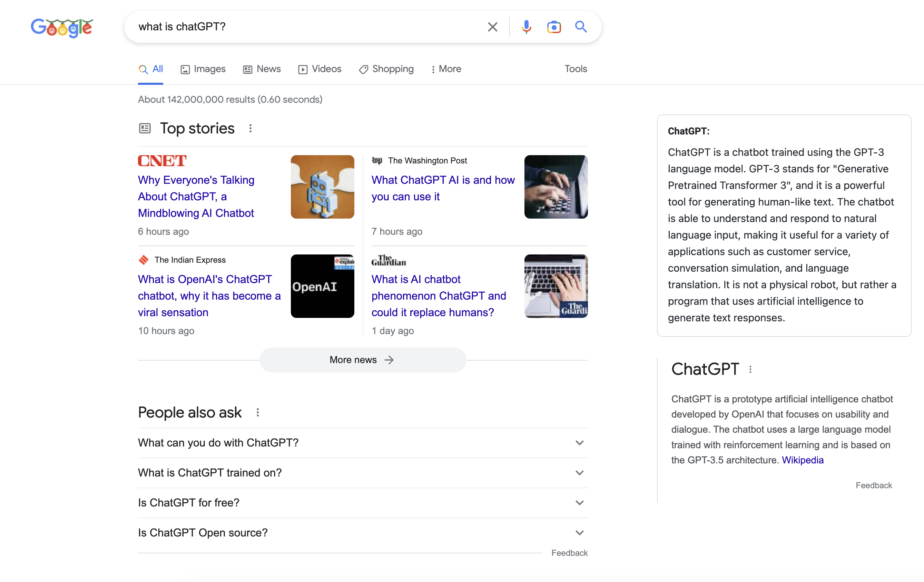Viewport: 924px width, 582px height.
Task: Click the Tools button
Action: pos(575,69)
